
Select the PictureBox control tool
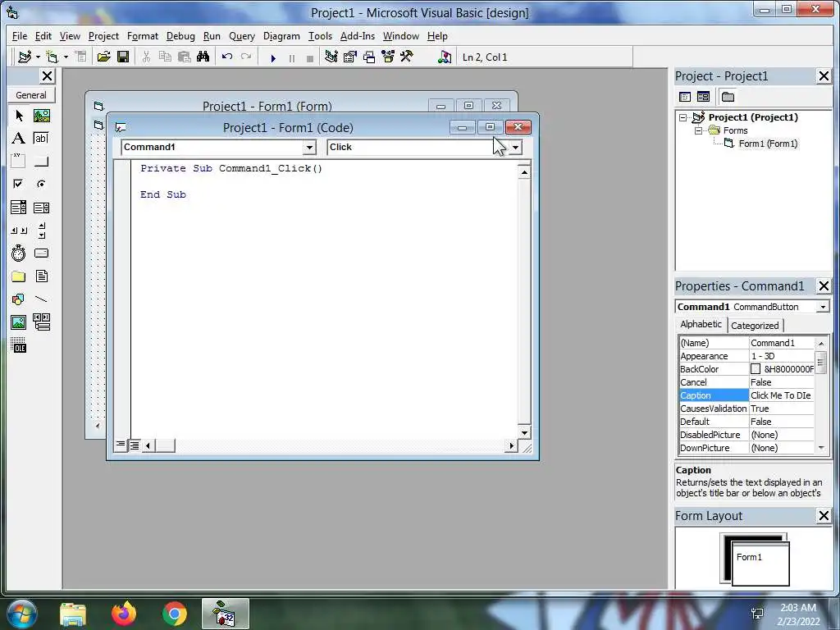[x=41, y=116]
